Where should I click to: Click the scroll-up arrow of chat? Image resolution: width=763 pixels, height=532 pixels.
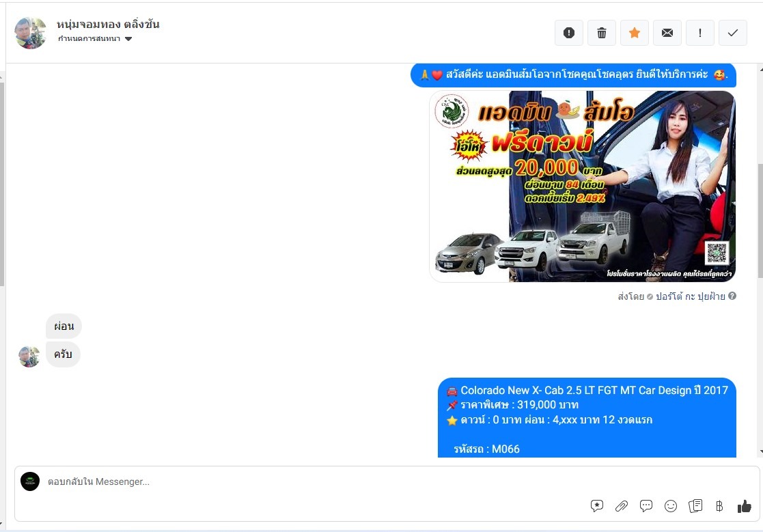pyautogui.click(x=760, y=70)
